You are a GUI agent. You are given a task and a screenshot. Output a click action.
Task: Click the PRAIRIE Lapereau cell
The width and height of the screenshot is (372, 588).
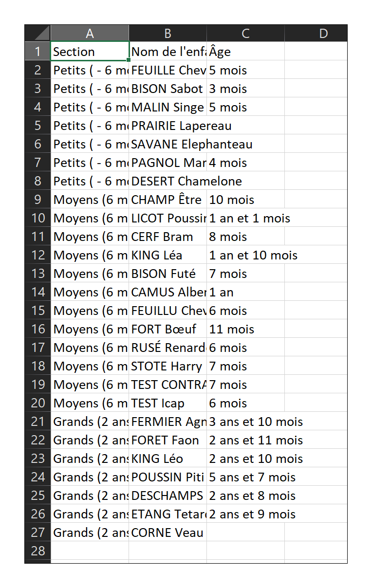tap(167, 126)
